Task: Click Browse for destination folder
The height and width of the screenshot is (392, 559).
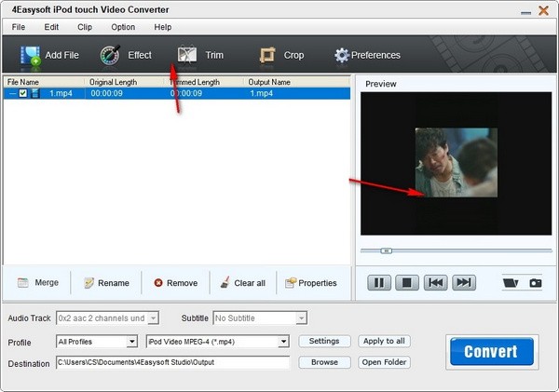Action: pyautogui.click(x=324, y=362)
